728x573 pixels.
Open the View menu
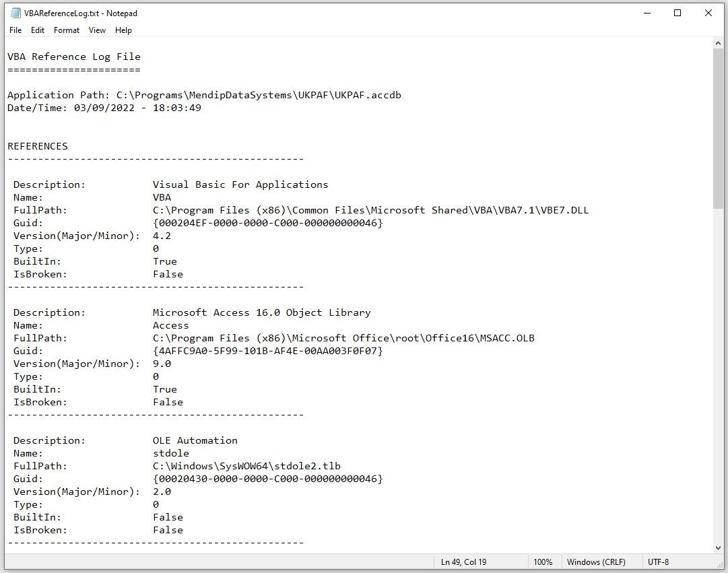97,30
